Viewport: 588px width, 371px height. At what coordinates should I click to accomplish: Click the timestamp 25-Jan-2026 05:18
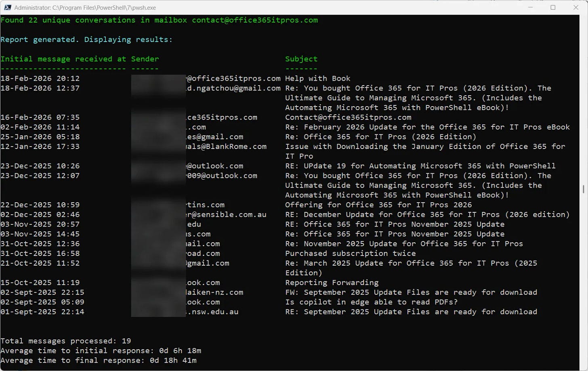click(40, 137)
